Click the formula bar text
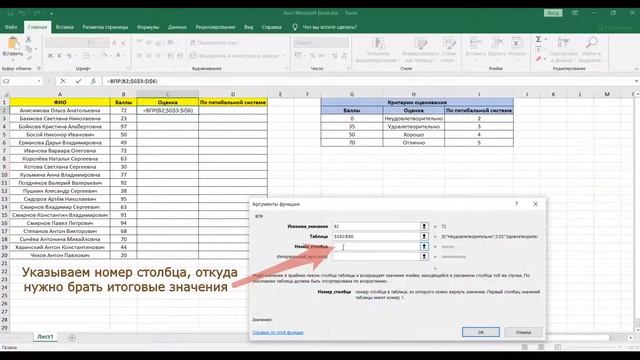 [x=132, y=81]
